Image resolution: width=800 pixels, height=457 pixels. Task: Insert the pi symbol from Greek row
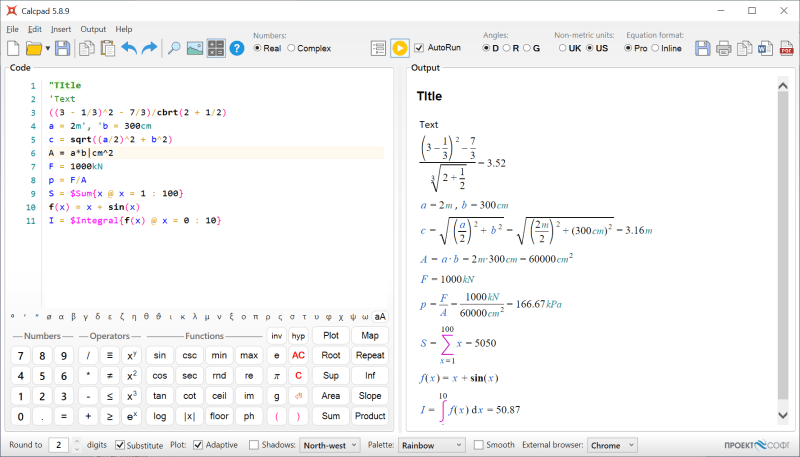click(x=256, y=317)
